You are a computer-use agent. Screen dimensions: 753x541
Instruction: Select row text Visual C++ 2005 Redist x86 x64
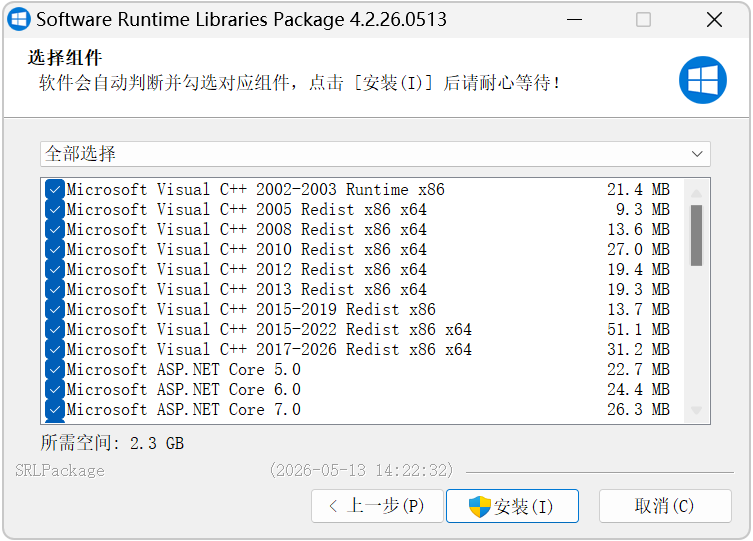click(246, 210)
